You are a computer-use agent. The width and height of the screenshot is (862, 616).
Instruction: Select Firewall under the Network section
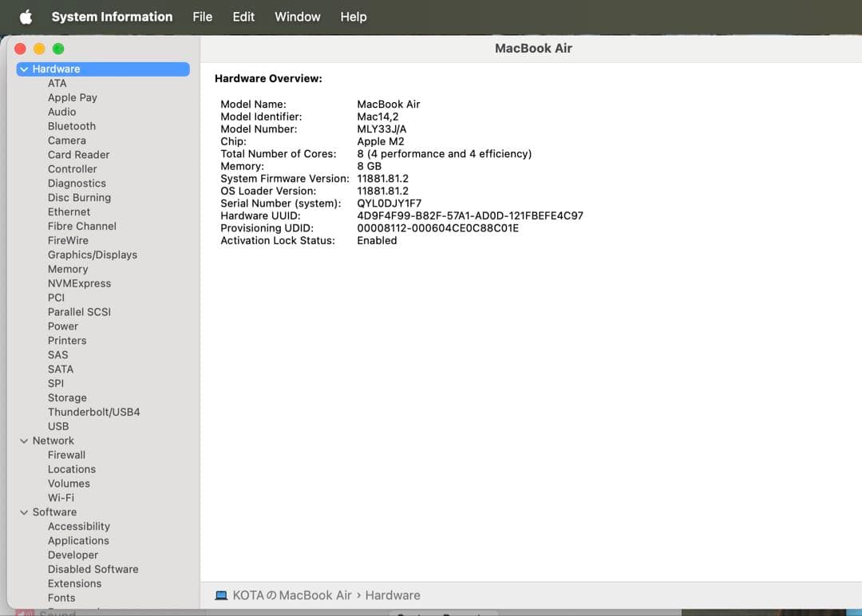tap(66, 454)
